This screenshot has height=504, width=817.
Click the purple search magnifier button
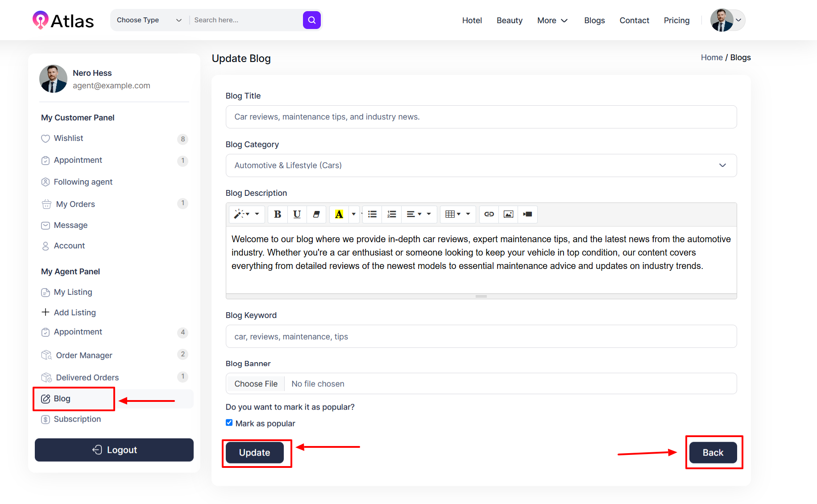pyautogui.click(x=311, y=20)
